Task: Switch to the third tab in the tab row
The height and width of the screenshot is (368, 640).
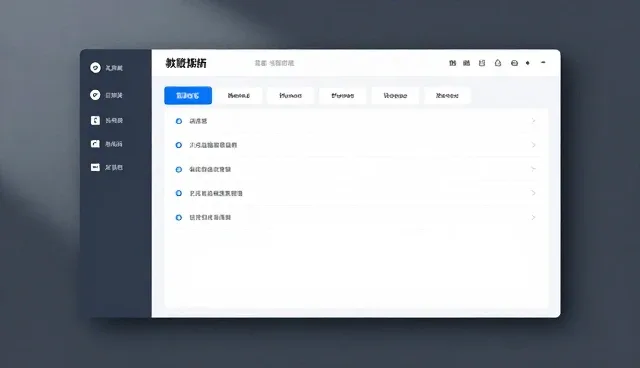Action: pos(290,95)
